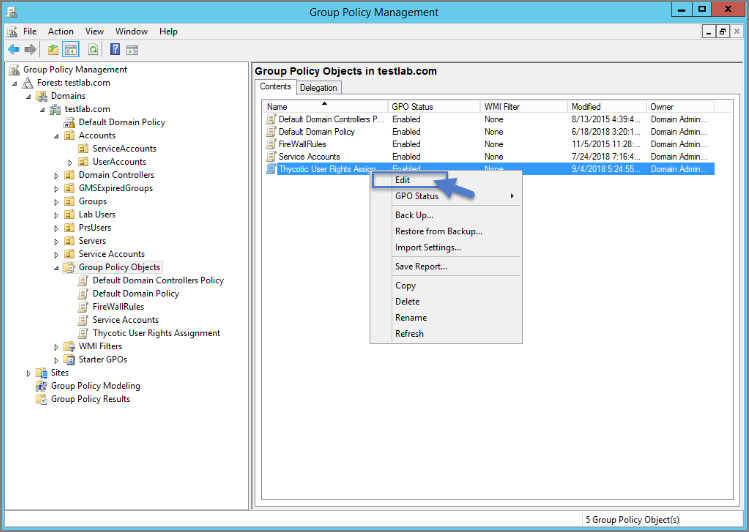
Task: Collapse the Group Policy Objects tree node
Action: (56, 268)
